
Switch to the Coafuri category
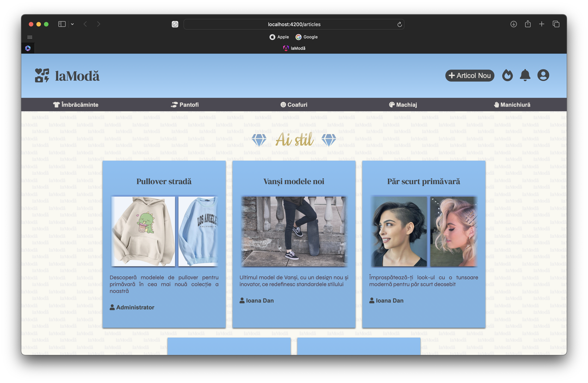[x=294, y=105]
